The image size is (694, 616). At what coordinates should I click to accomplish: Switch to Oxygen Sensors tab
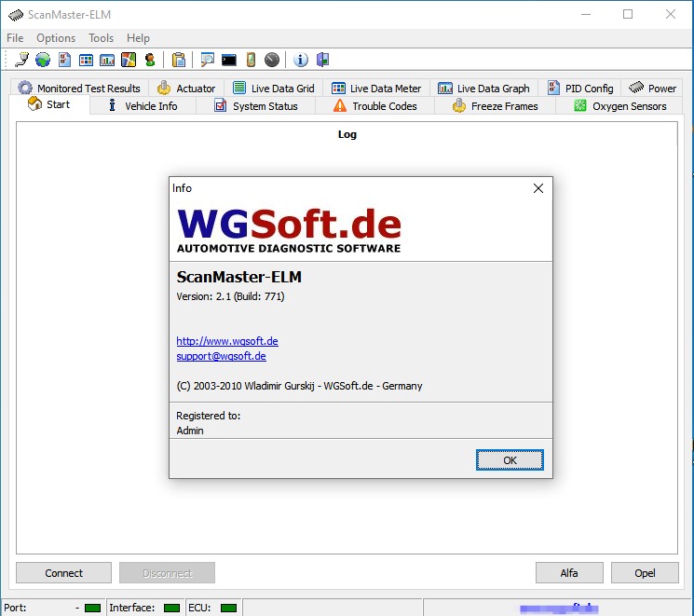point(619,106)
